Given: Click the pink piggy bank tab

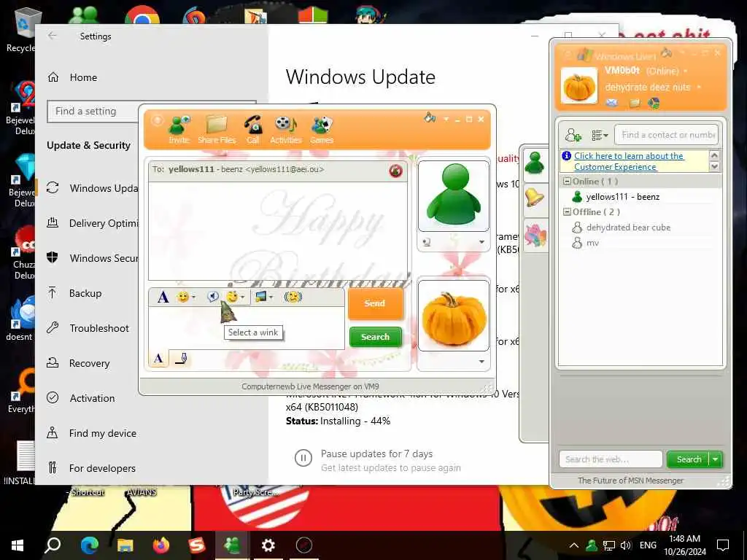Looking at the screenshot, I should tap(535, 236).
